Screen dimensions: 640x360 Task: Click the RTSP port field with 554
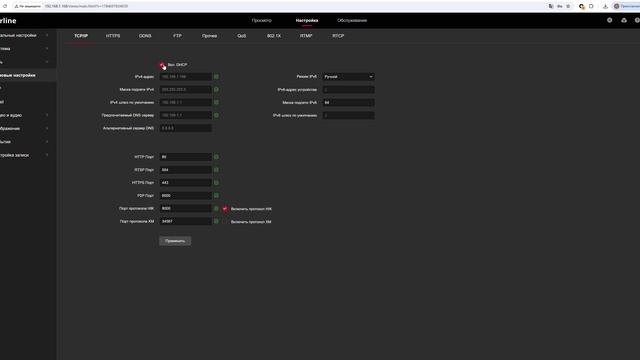(185, 170)
